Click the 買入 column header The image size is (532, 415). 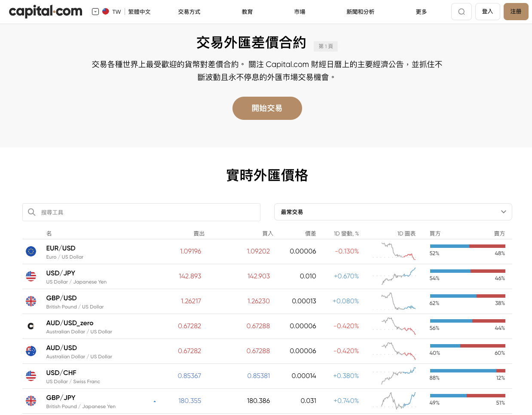[x=268, y=234]
